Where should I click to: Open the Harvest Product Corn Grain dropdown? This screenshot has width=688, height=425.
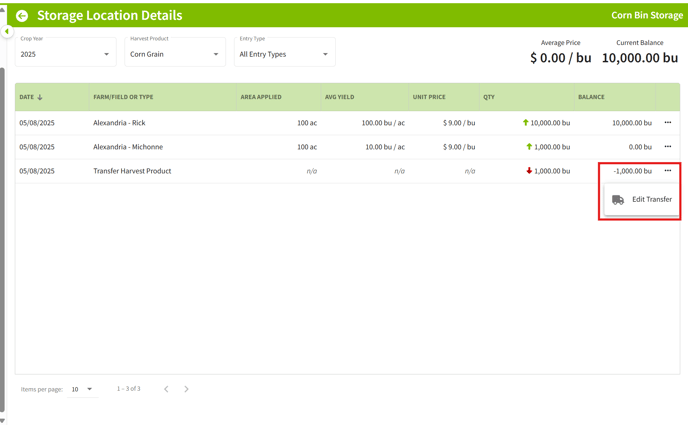(175, 53)
